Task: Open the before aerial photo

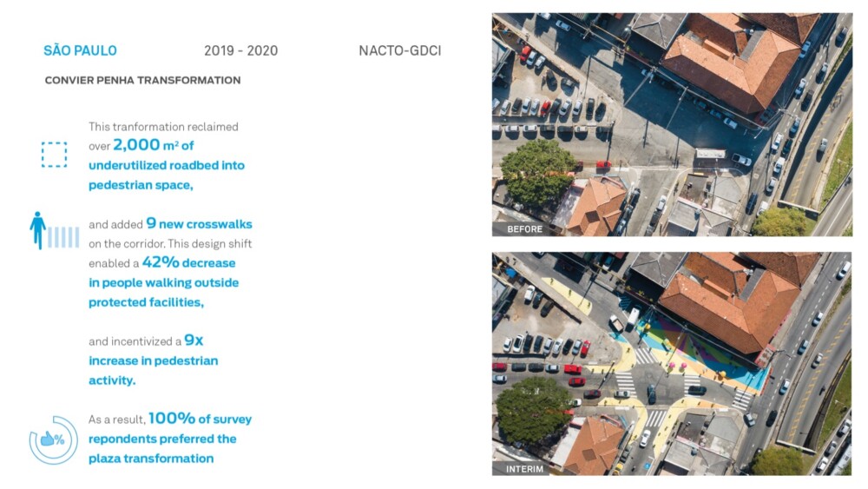Action: [671, 124]
